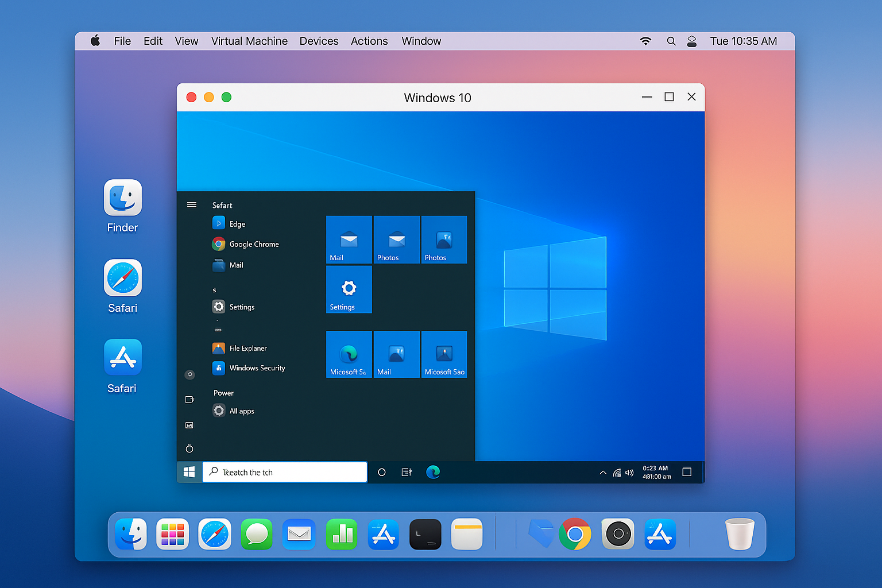Viewport: 882px width, 588px height.
Task: Click the Windows taskbar search box
Action: [285, 472]
